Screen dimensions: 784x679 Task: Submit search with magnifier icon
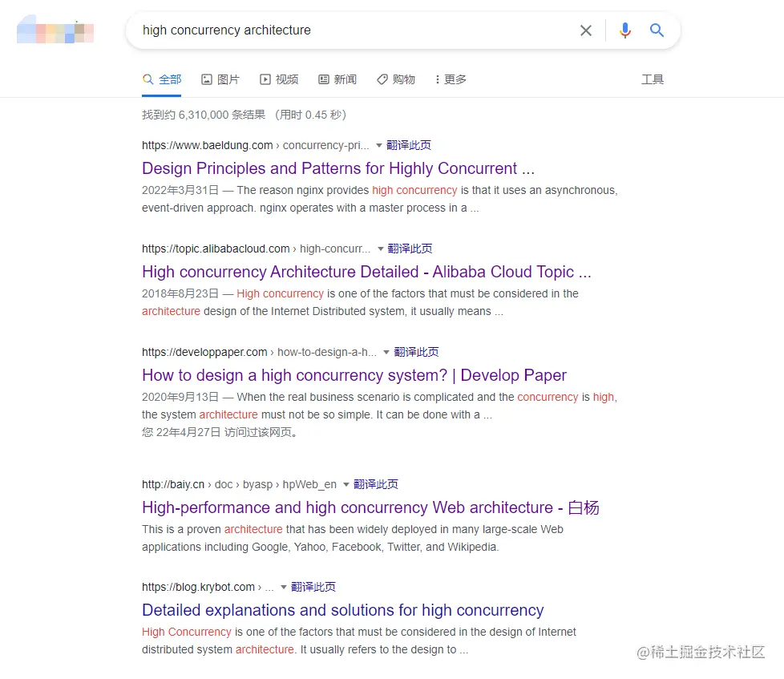[x=657, y=30]
